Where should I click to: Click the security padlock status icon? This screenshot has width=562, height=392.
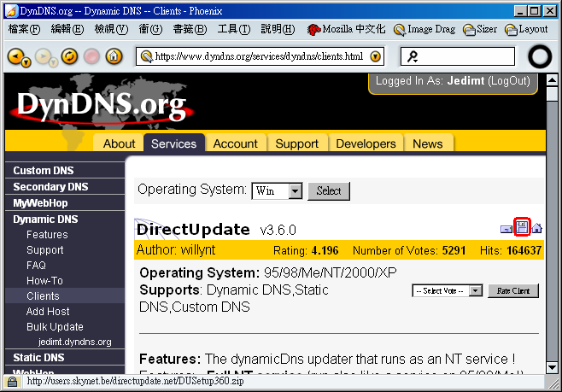point(13,382)
